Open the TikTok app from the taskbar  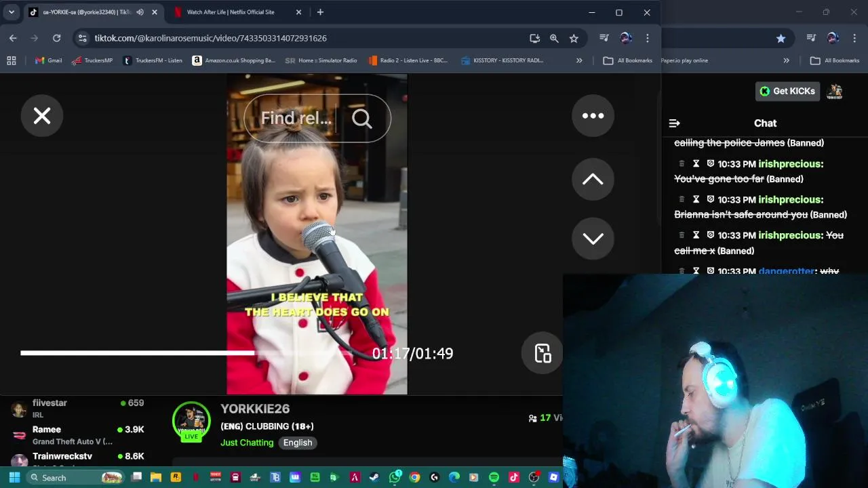pyautogui.click(x=513, y=477)
